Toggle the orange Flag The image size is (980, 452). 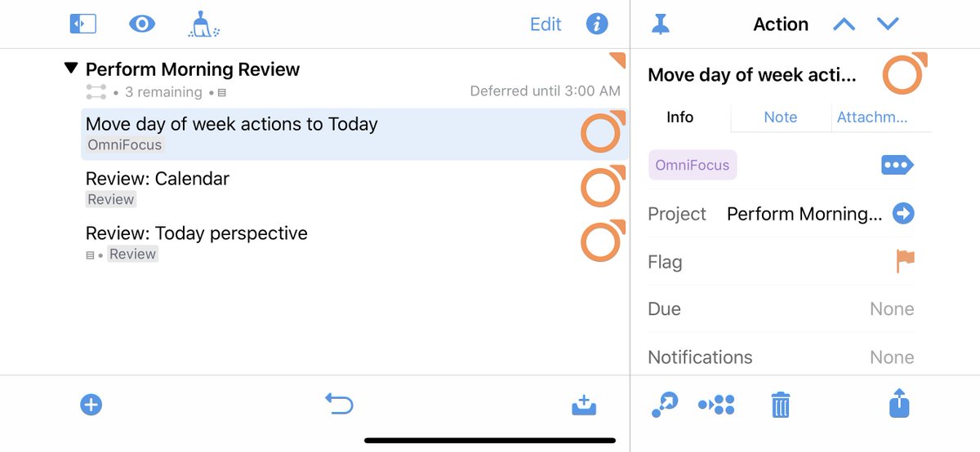905,261
